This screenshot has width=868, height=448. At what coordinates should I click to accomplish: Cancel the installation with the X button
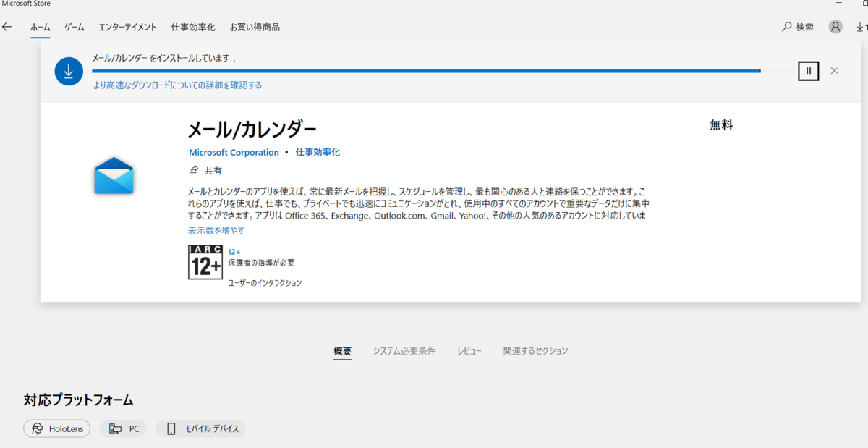[834, 71]
